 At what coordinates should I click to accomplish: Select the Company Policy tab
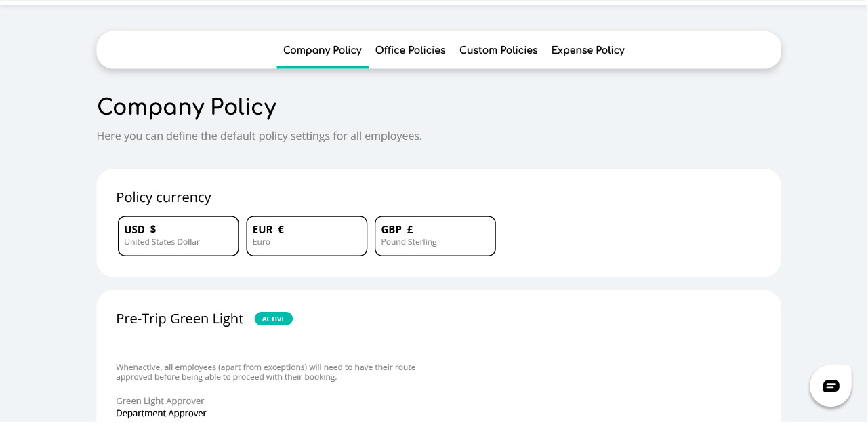click(x=323, y=50)
